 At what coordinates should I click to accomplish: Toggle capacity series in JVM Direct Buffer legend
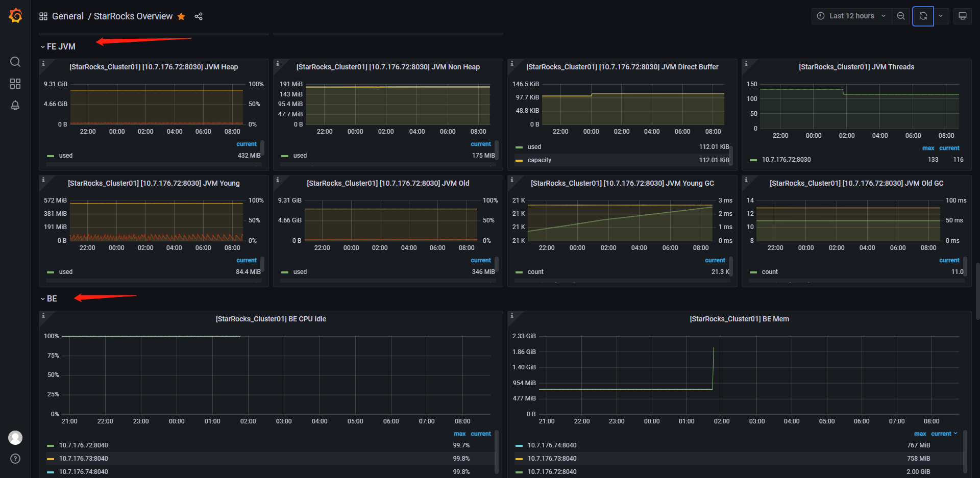click(x=539, y=160)
